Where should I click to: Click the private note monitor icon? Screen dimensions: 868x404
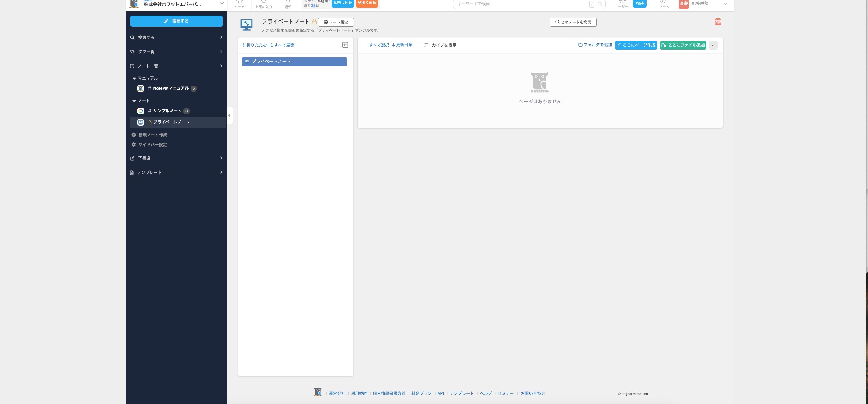click(x=246, y=25)
